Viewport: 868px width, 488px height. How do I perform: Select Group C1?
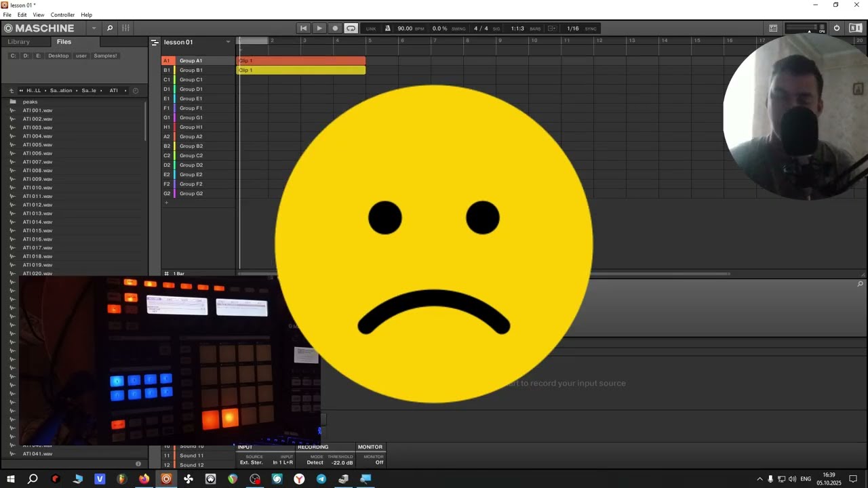point(191,80)
